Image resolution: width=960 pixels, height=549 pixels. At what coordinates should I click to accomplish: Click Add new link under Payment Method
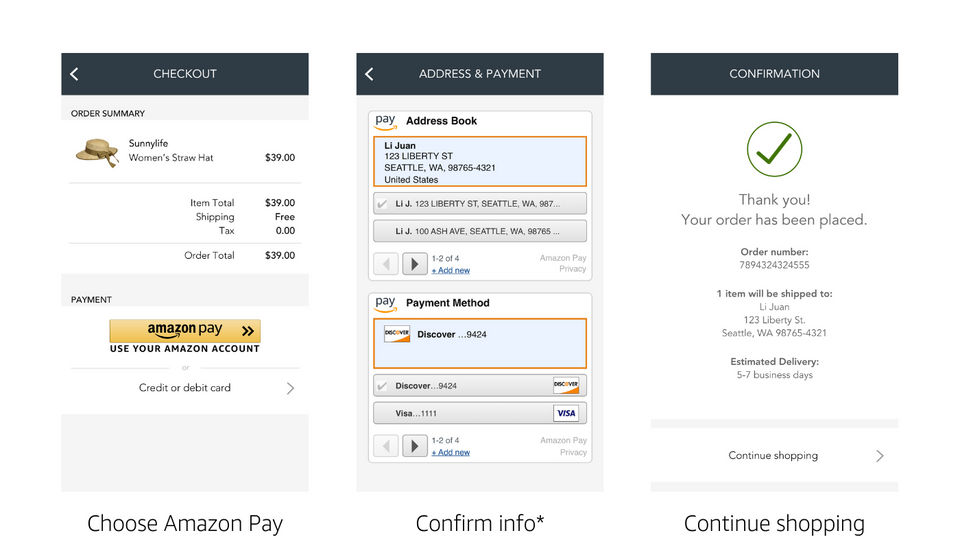coord(451,453)
